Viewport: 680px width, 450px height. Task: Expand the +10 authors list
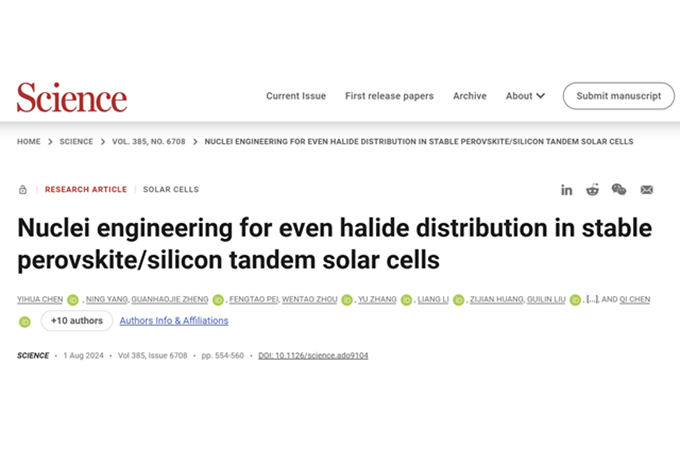coord(76,321)
